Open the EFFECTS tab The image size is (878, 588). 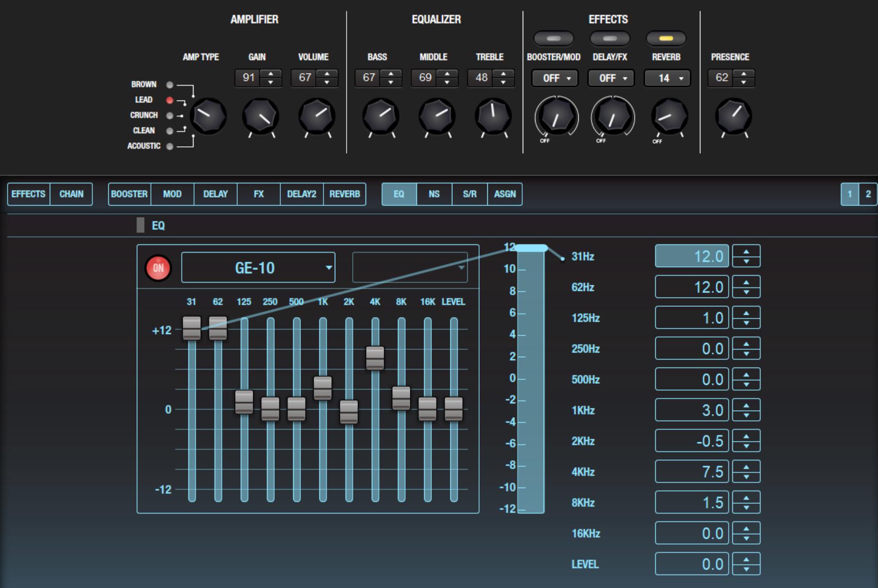coord(29,194)
